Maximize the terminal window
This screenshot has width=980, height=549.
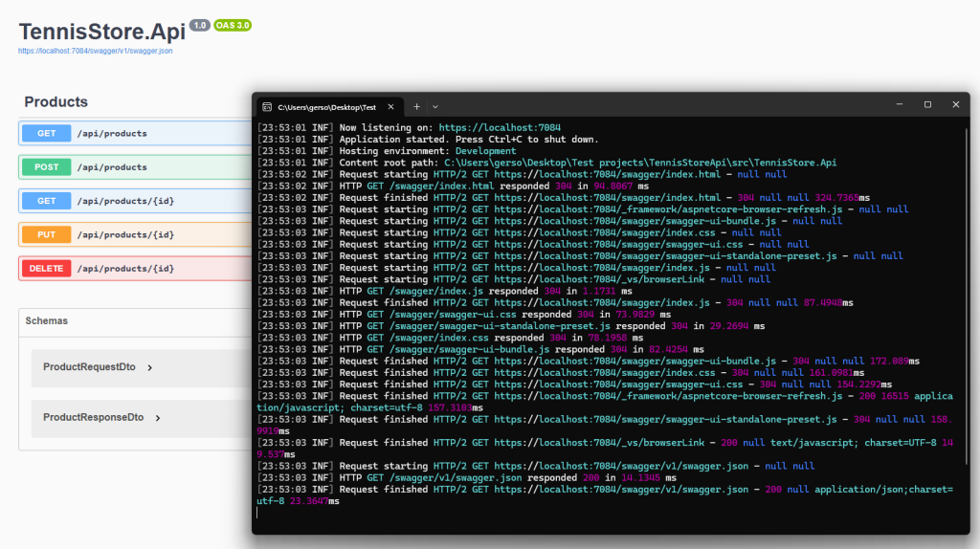click(927, 104)
